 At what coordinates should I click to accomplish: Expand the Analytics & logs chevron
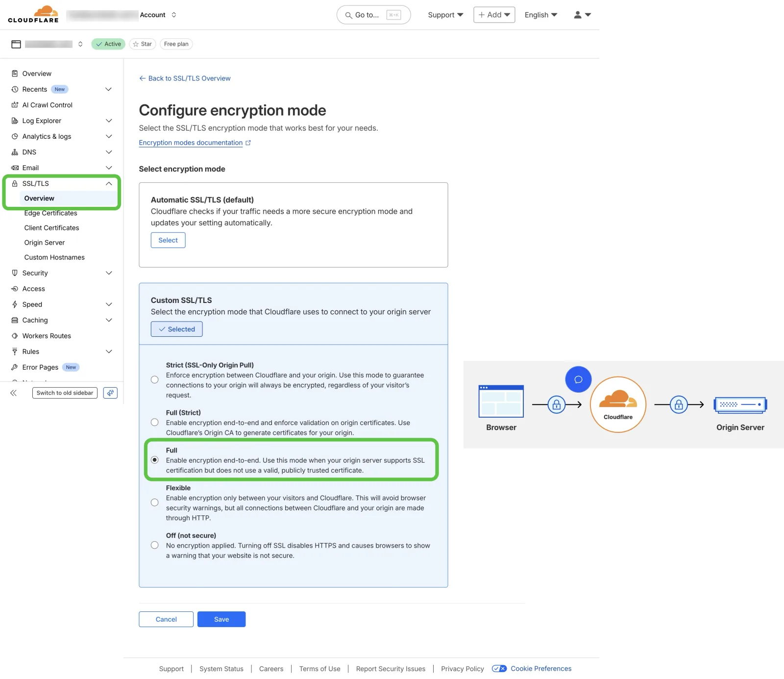pyautogui.click(x=109, y=136)
